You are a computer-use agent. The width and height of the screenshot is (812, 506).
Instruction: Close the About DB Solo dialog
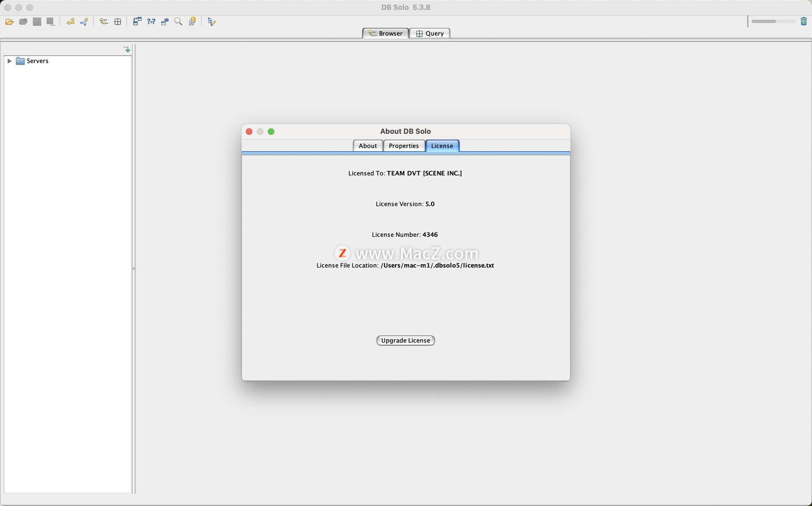click(249, 131)
